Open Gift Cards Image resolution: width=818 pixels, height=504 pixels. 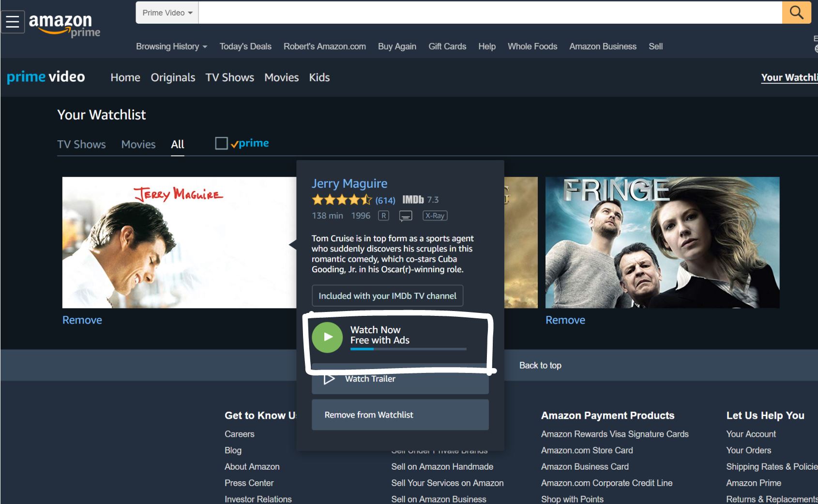point(447,46)
